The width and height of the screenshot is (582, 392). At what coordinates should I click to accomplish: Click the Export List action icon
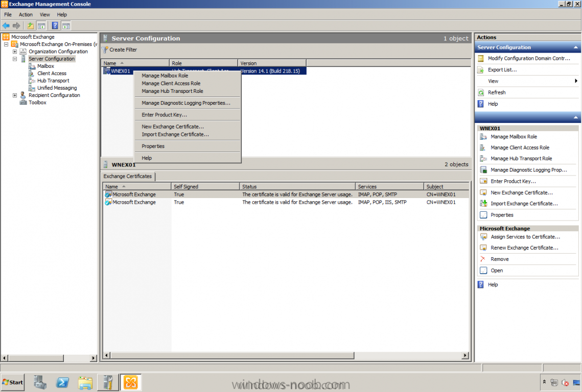pos(481,70)
